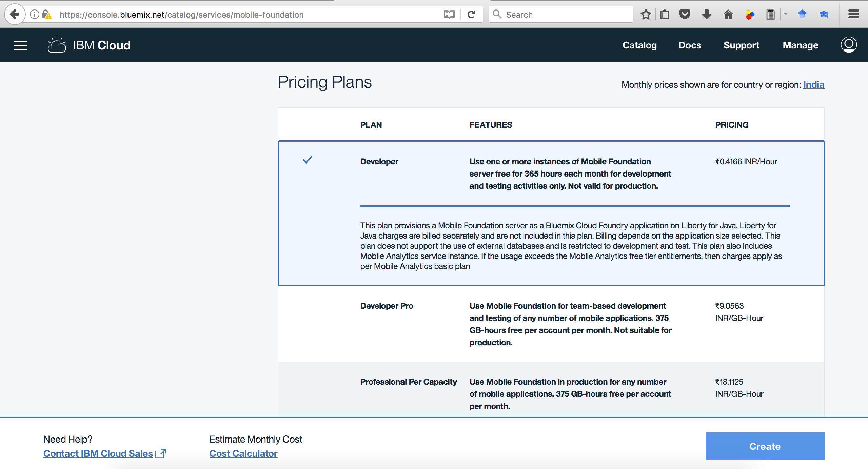Click the ₹9.0563 INR/GB-Hour price

(739, 312)
